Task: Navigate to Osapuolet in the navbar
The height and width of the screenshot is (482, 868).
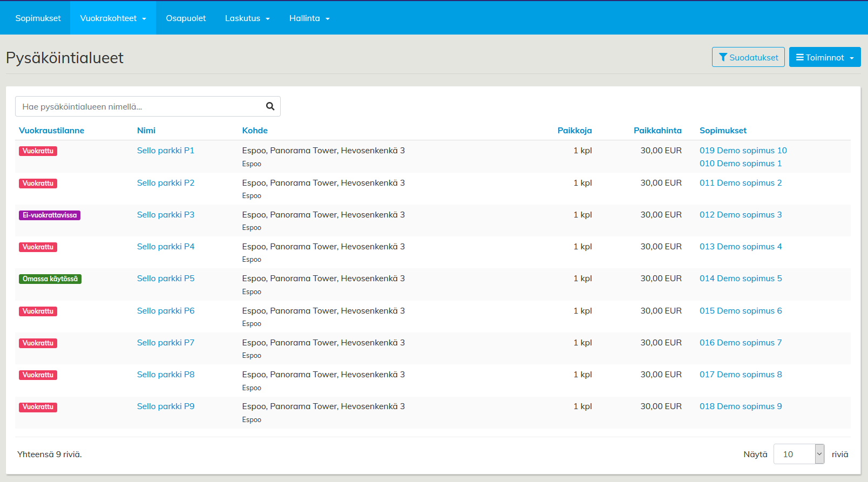Action: click(x=186, y=18)
